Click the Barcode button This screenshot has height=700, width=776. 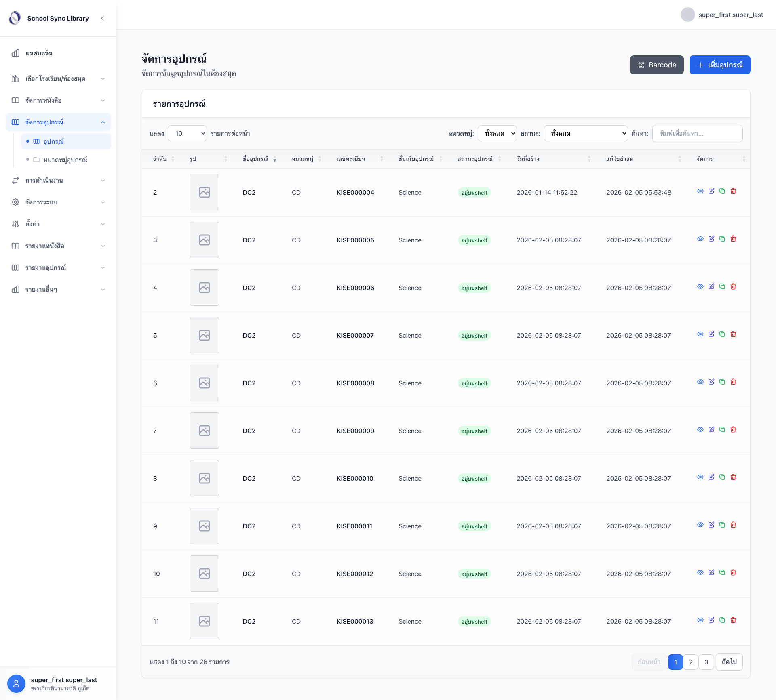tap(657, 65)
